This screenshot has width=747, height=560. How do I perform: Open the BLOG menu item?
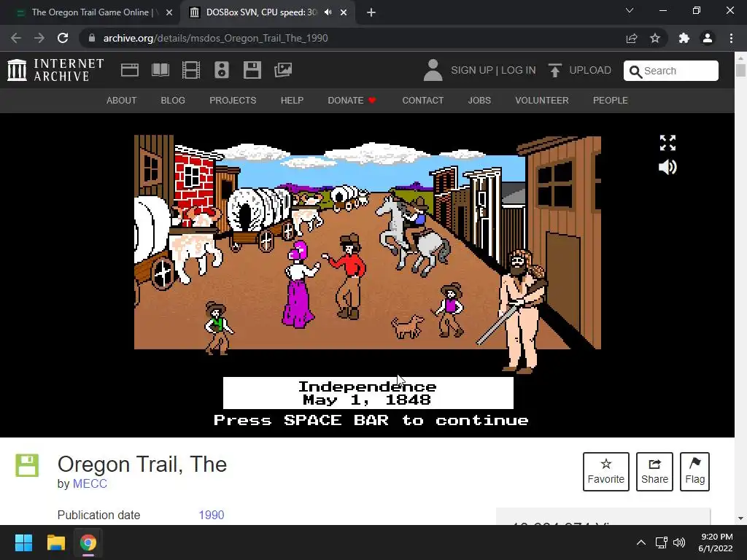coord(173,101)
